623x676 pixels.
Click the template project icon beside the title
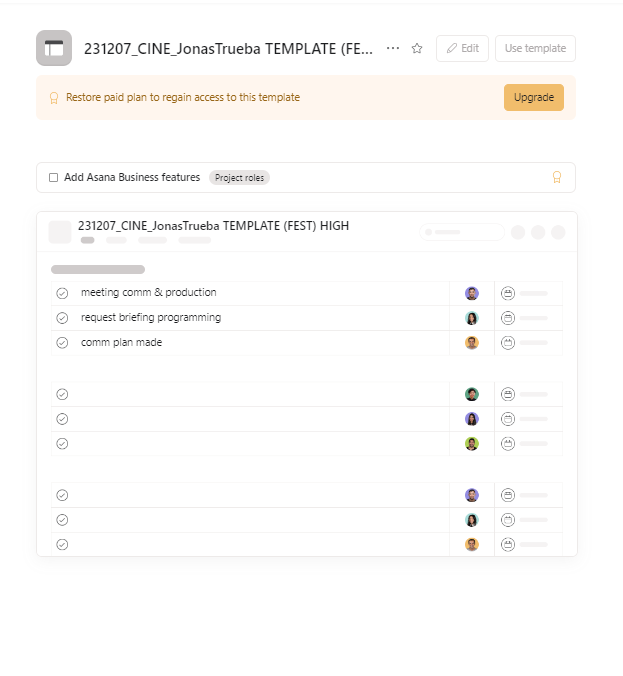[54, 48]
